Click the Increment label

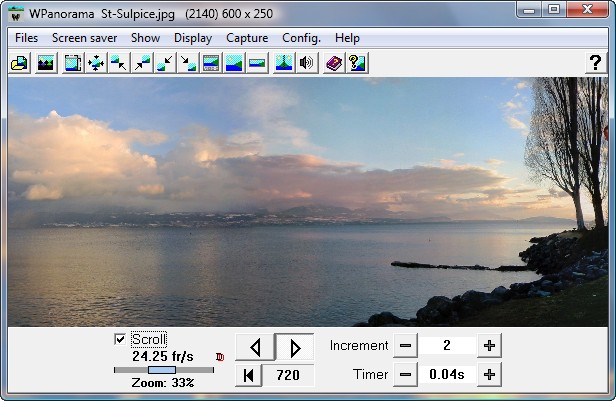point(359,346)
